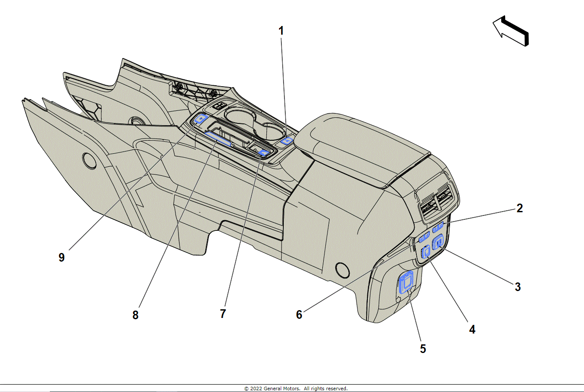Click callout number 9 label

point(62,257)
